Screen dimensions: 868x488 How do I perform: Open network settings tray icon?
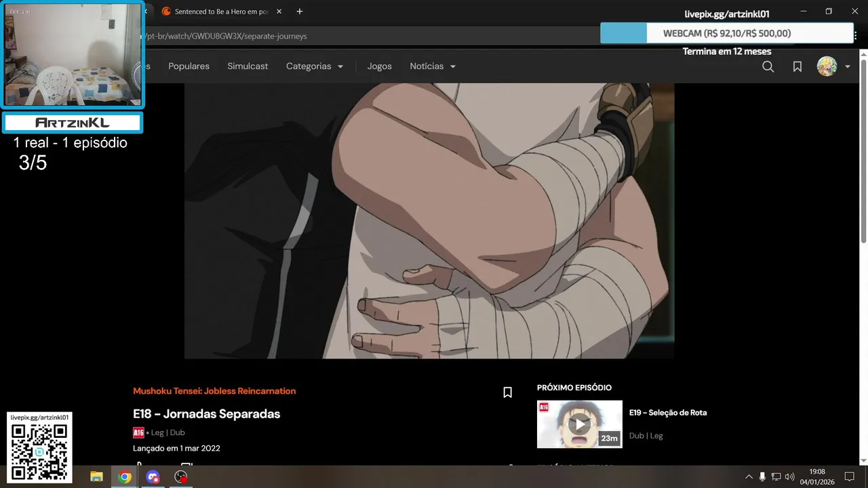[776, 477]
